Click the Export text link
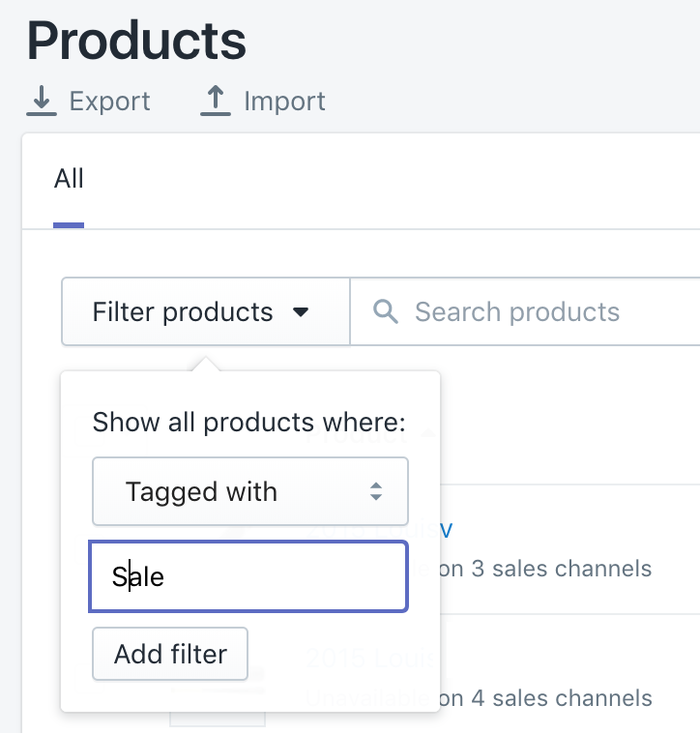The image size is (700, 734). tap(109, 102)
